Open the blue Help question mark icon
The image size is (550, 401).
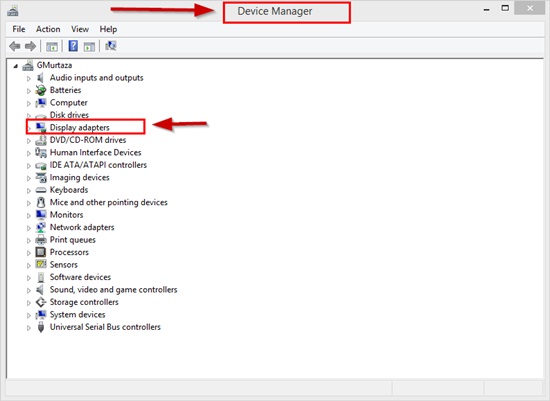[73, 46]
